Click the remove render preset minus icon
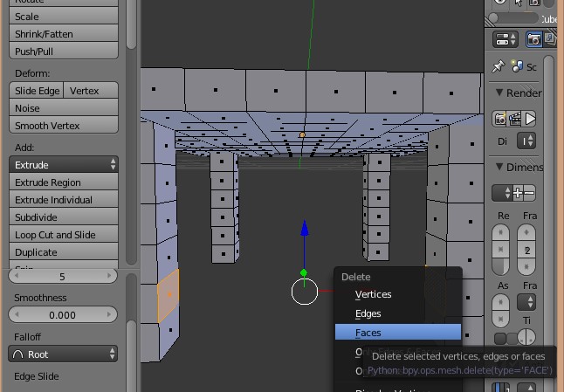This screenshot has height=392, width=564. point(529,193)
